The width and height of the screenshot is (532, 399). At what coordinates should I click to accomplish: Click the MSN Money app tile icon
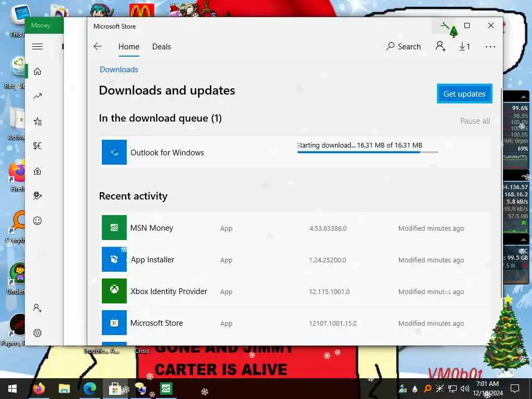pyautogui.click(x=114, y=228)
